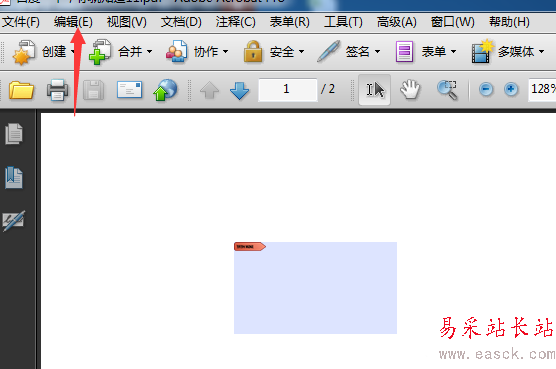Open the 文件(F) menu
The width and height of the screenshot is (556, 369).
point(21,22)
